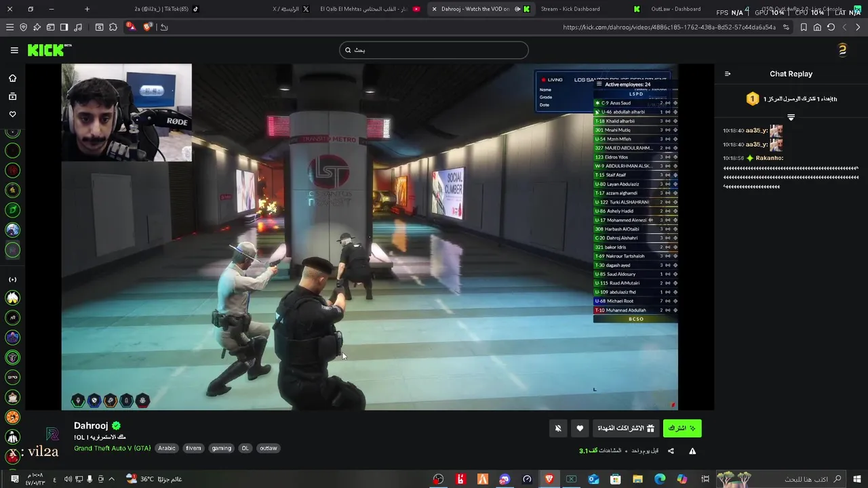Click the gifted subscriptions button
This screenshot has width=868, height=488.
click(626, 428)
